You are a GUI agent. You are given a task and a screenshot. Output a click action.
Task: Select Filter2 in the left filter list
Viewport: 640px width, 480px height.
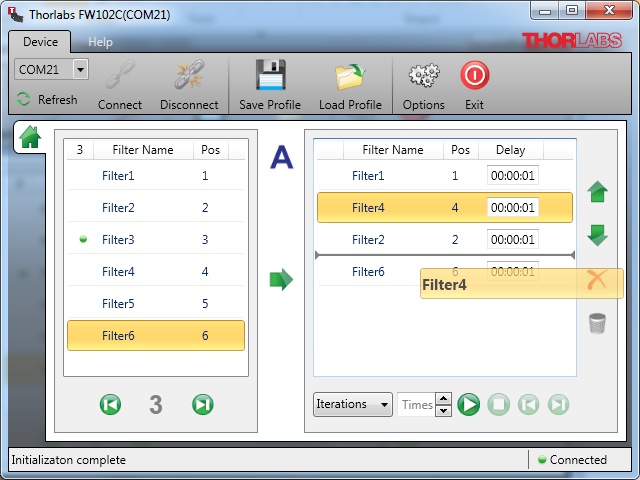[x=156, y=207]
